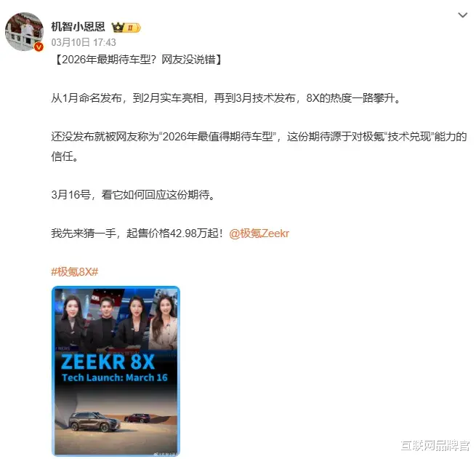The width and height of the screenshot is (476, 459).
Task: Open the #极氪8X# hashtag topic
Action: [75, 271]
